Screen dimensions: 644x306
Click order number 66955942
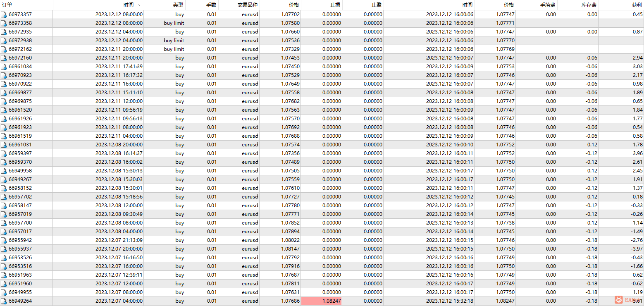pyautogui.click(x=20, y=240)
